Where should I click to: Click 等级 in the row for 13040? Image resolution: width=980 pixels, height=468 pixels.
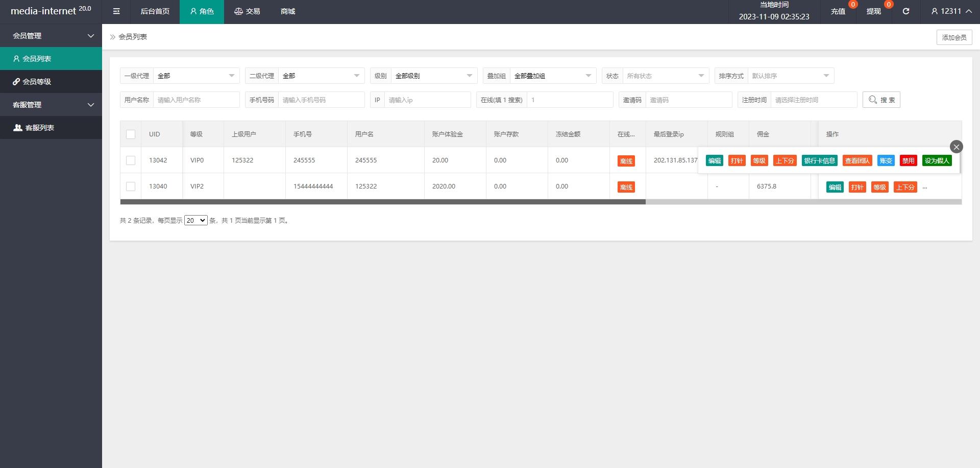click(880, 187)
